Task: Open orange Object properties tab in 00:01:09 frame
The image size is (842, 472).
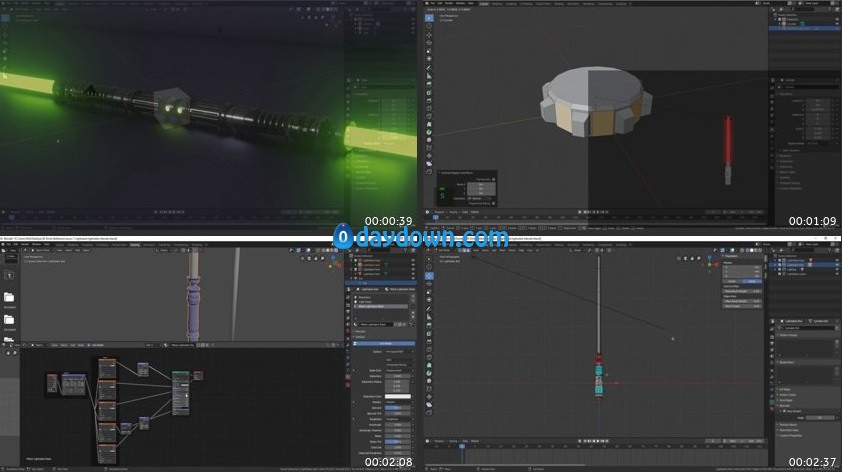Action: [772, 128]
